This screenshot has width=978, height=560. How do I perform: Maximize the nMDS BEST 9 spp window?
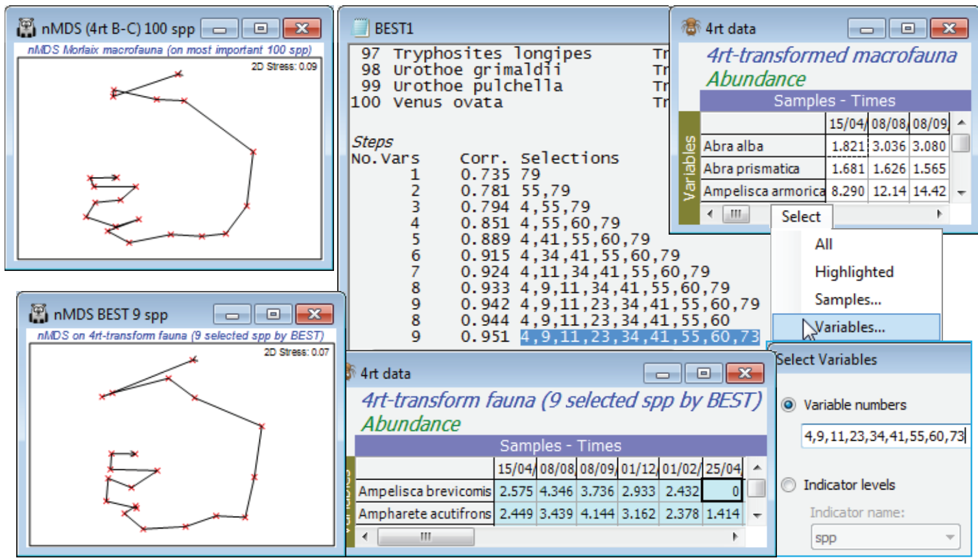[272, 314]
